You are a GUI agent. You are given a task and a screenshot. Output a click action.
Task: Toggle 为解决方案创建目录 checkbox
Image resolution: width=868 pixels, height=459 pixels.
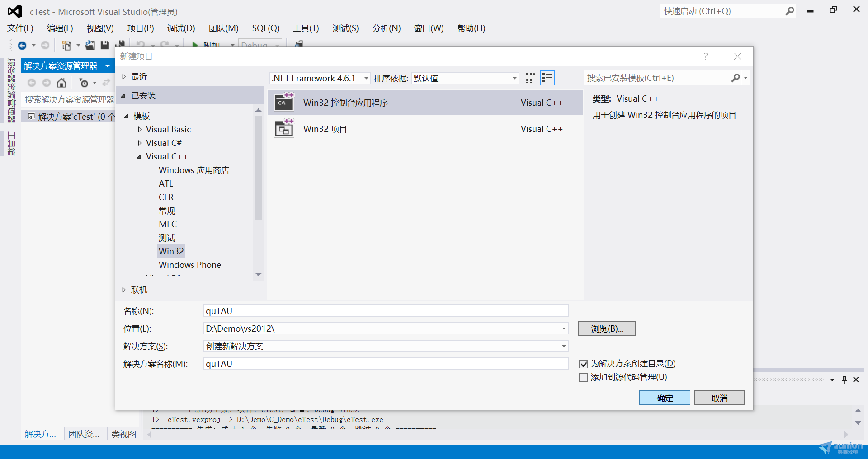(x=584, y=364)
